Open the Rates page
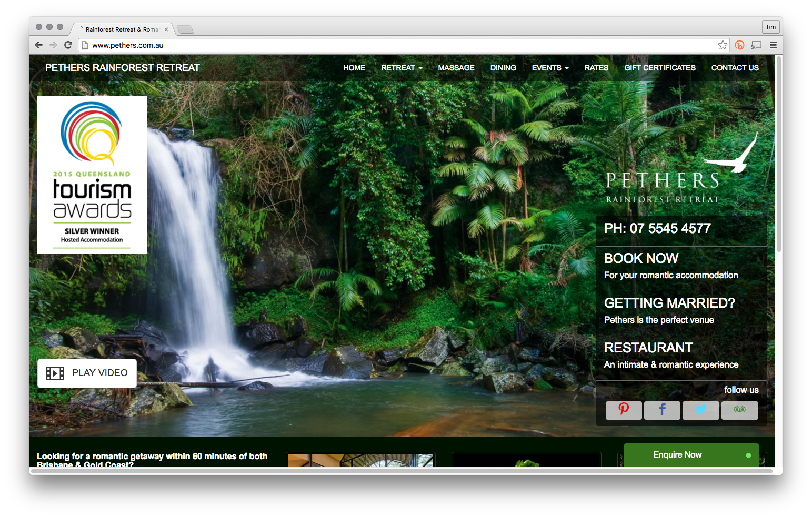 [x=596, y=68]
